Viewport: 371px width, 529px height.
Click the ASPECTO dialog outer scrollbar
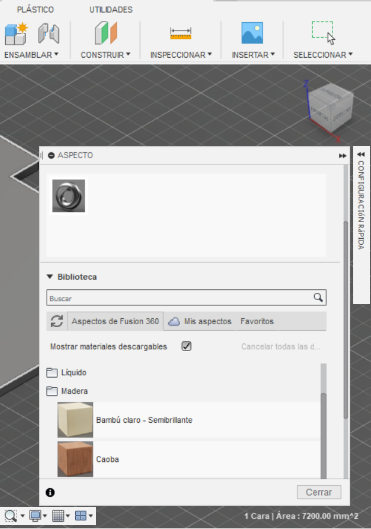click(x=345, y=320)
